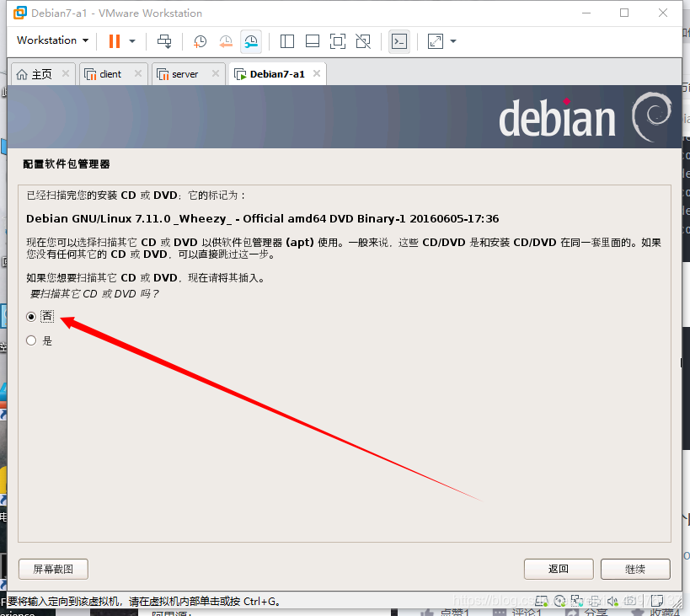Click the pause virtual machine icon
The height and width of the screenshot is (616, 690).
click(115, 41)
